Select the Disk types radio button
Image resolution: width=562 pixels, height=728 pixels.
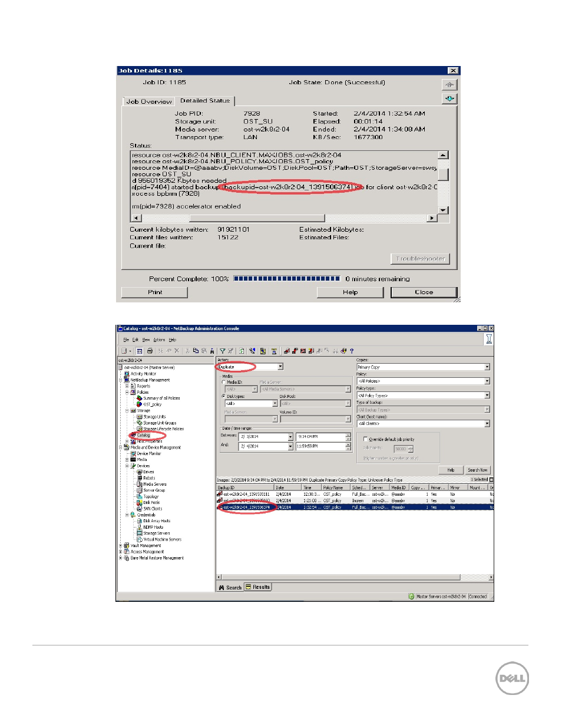(223, 396)
